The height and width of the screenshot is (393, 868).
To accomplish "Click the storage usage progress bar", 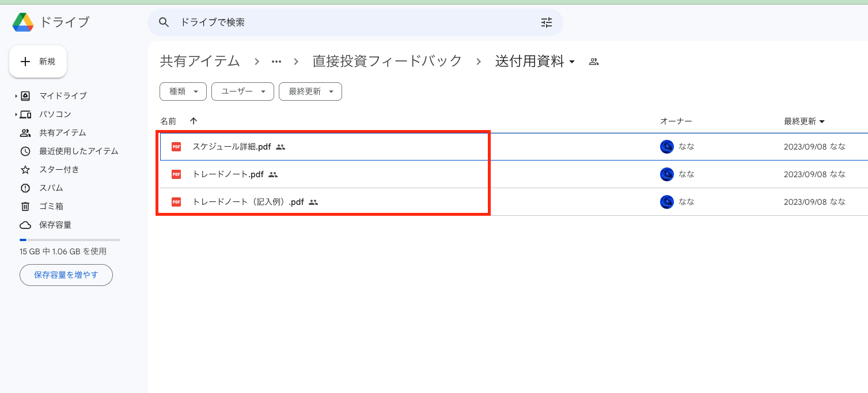I will coord(69,240).
